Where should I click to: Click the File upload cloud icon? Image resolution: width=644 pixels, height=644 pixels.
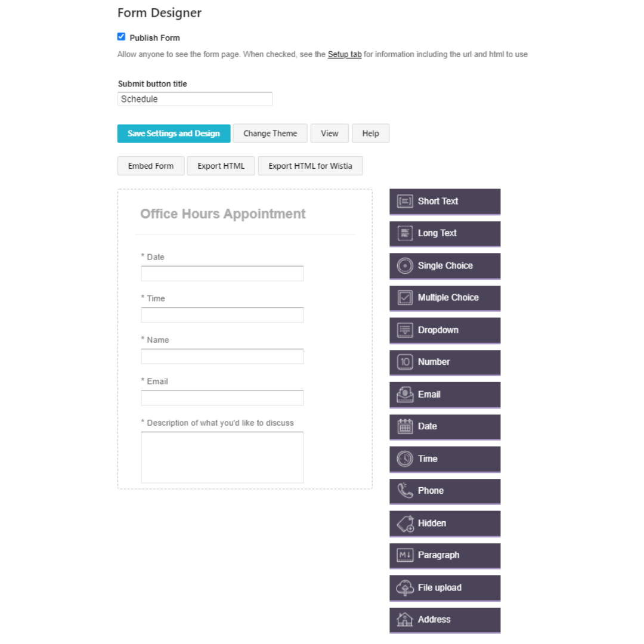coord(404,588)
